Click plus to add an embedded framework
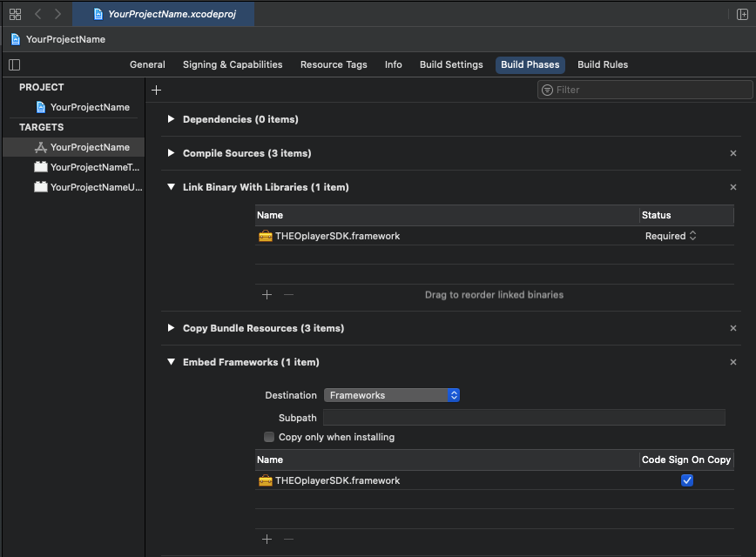The image size is (756, 557). pyautogui.click(x=267, y=540)
